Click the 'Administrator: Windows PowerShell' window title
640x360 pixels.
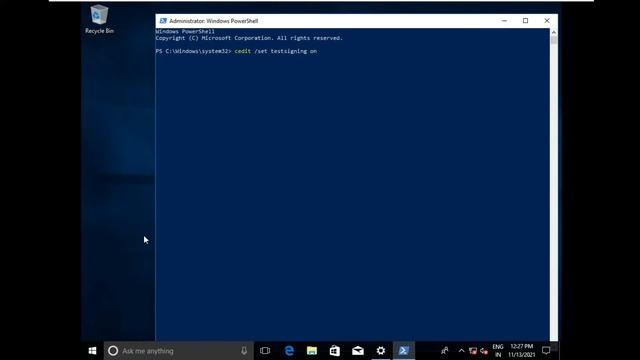pos(213,21)
